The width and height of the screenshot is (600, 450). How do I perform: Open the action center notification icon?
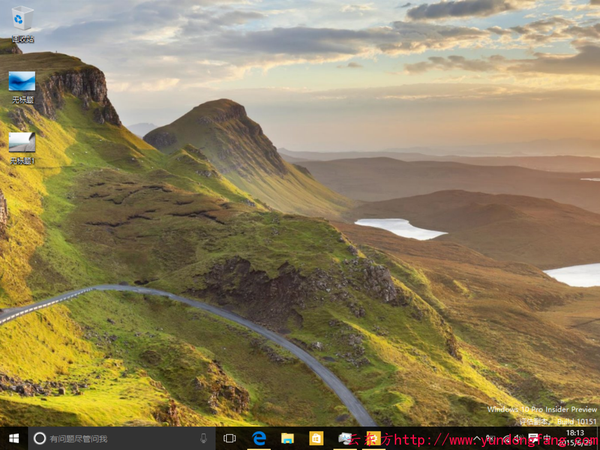tap(533, 439)
